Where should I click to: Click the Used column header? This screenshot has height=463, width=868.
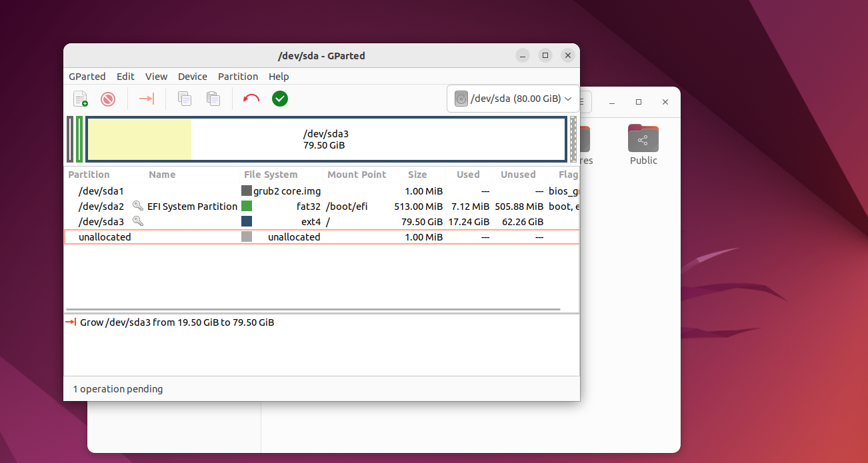pyautogui.click(x=468, y=175)
